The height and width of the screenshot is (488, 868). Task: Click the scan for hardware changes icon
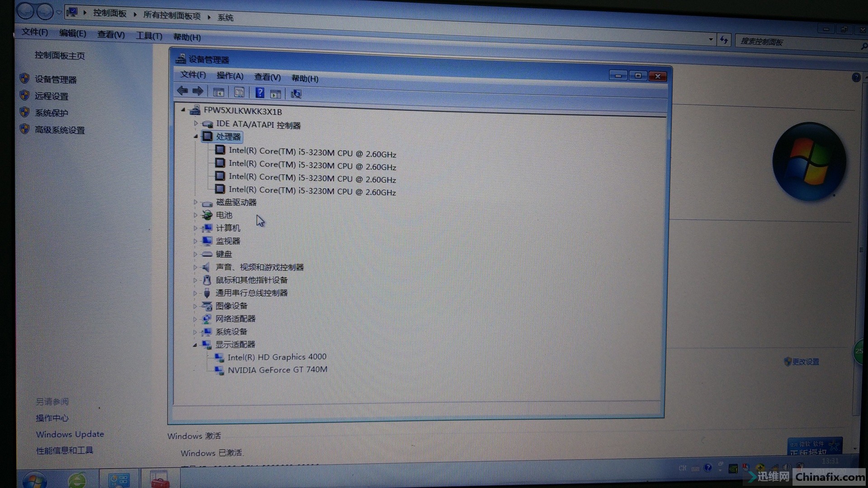tap(296, 94)
